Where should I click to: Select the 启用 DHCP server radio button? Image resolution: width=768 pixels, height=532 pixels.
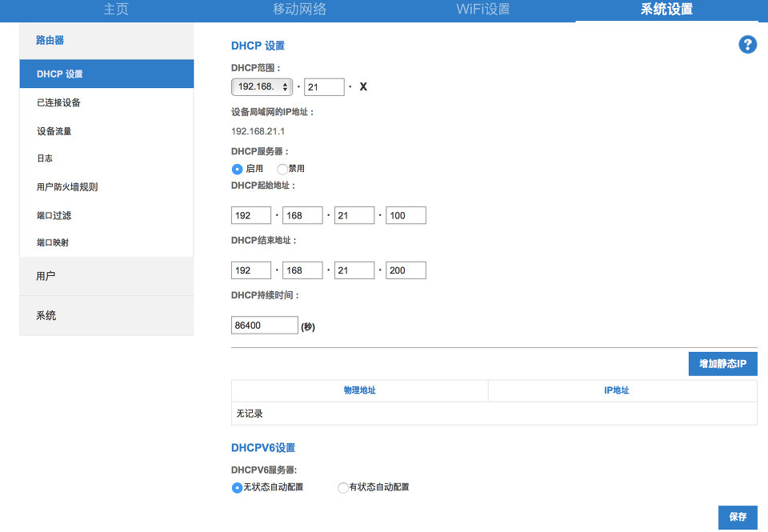click(x=237, y=170)
